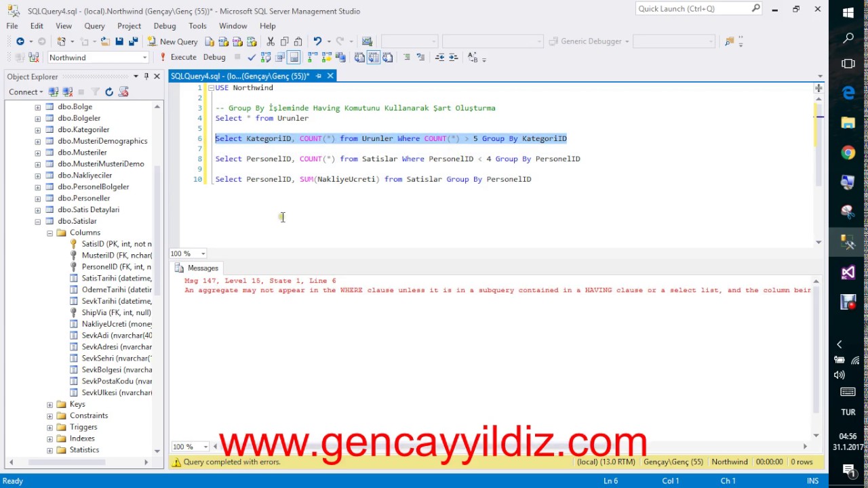
Task: Click the Parse checkmark icon
Action: (x=252, y=58)
